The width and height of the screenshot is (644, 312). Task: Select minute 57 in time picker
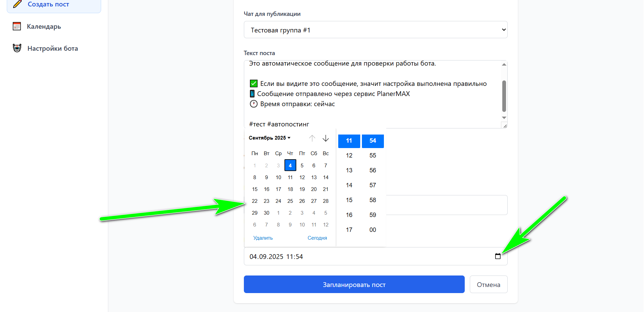[x=373, y=185]
